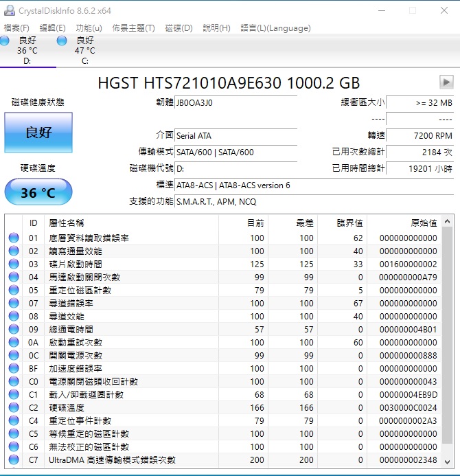
Task: Minimize the CrystalDiskInfo window
Action: pyautogui.click(x=382, y=10)
